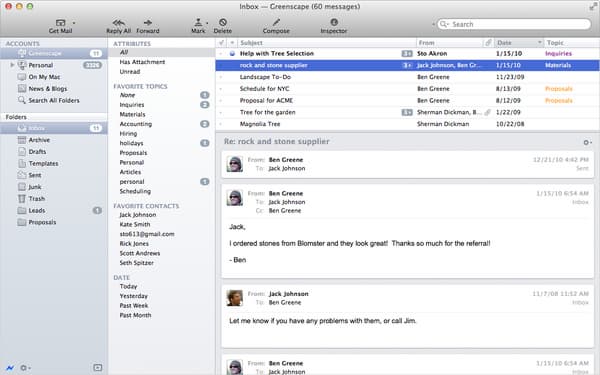Open the Templates folder icon
This screenshot has height=375, width=600.
[22, 163]
